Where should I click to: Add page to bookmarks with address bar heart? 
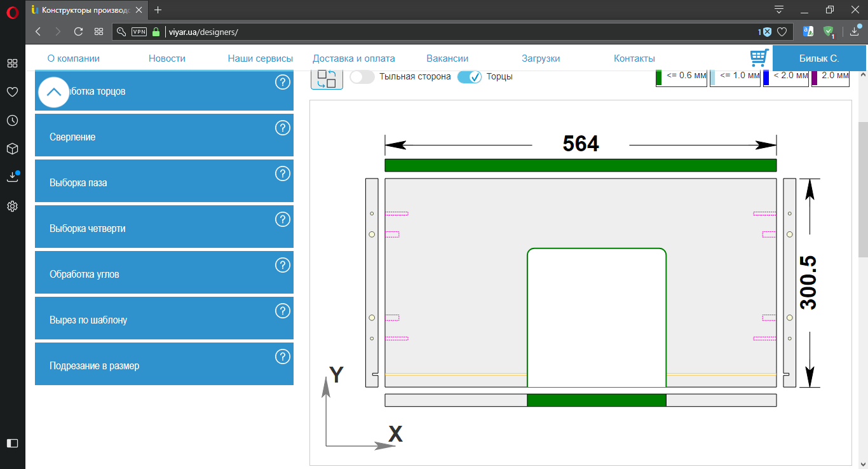click(782, 32)
